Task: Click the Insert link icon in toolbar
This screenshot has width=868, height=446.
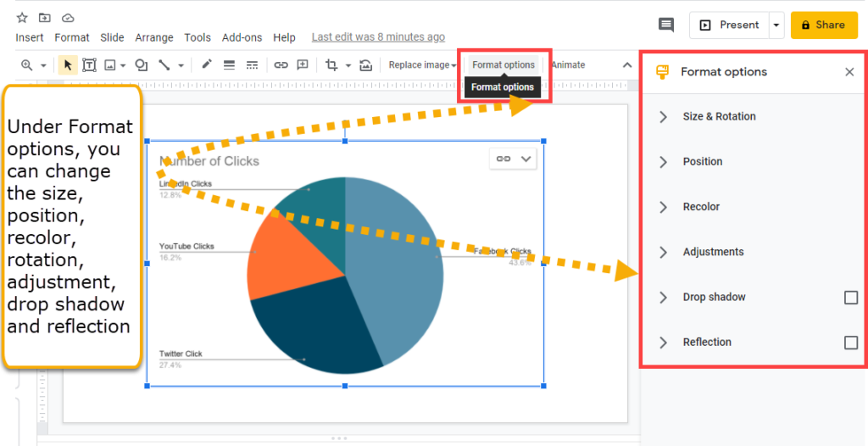Action: (x=281, y=64)
